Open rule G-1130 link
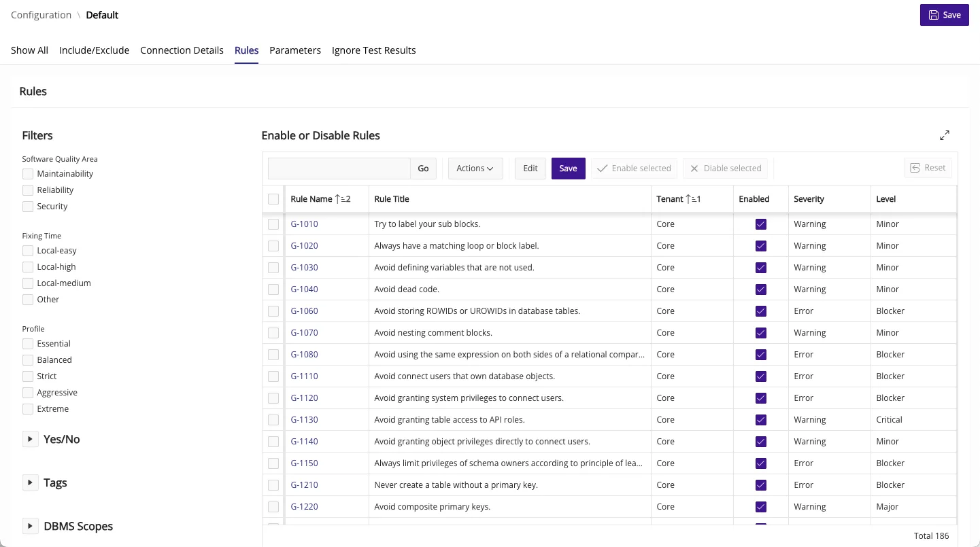This screenshot has height=547, width=980. pos(304,420)
